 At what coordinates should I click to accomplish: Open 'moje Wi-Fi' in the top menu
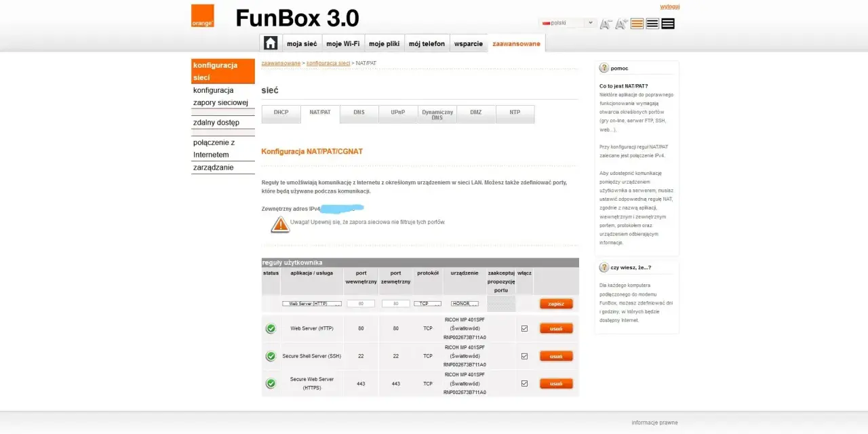(343, 43)
